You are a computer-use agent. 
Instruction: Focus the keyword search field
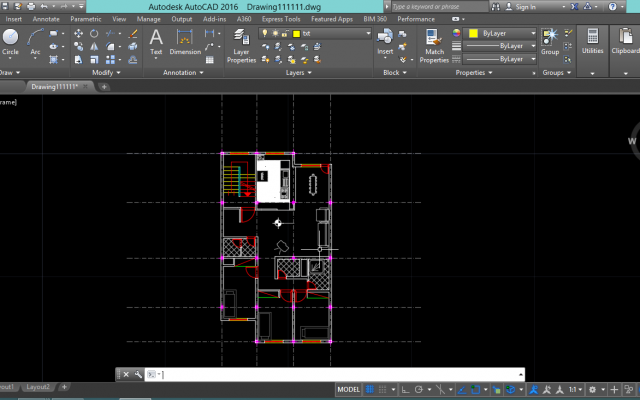point(440,7)
